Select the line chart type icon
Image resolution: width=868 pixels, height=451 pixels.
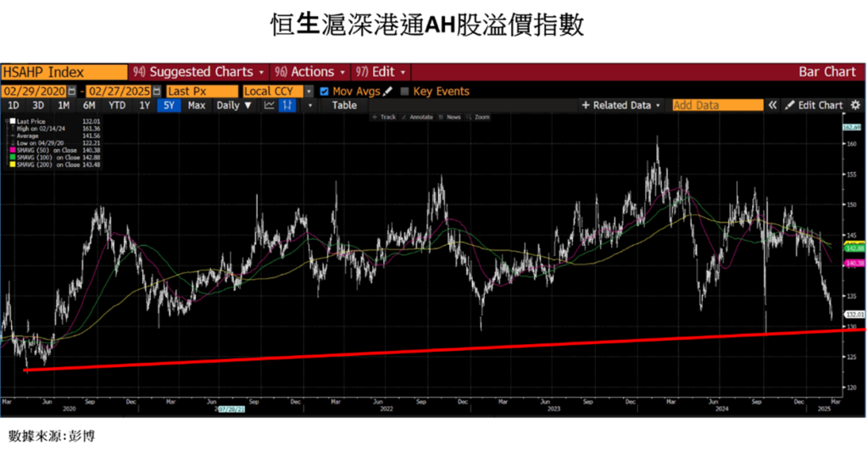(x=270, y=105)
